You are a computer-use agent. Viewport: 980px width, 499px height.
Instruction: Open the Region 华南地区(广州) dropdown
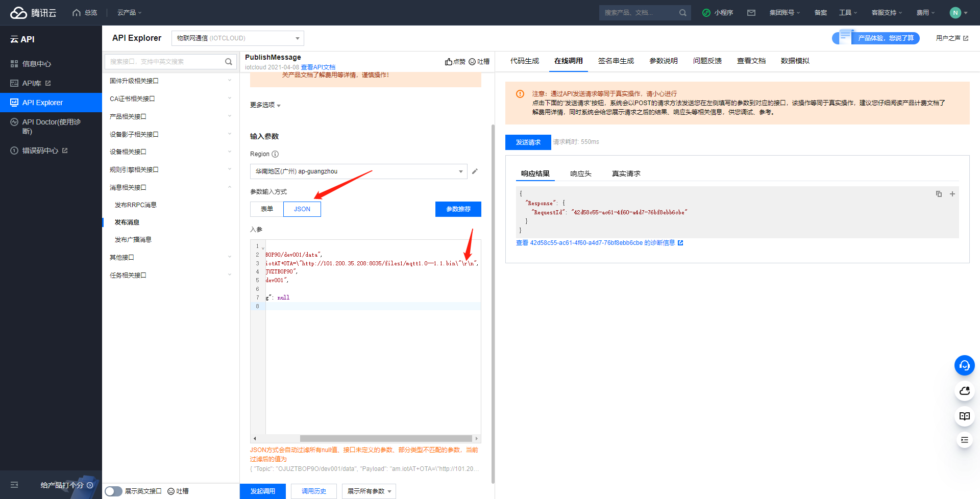(359, 171)
